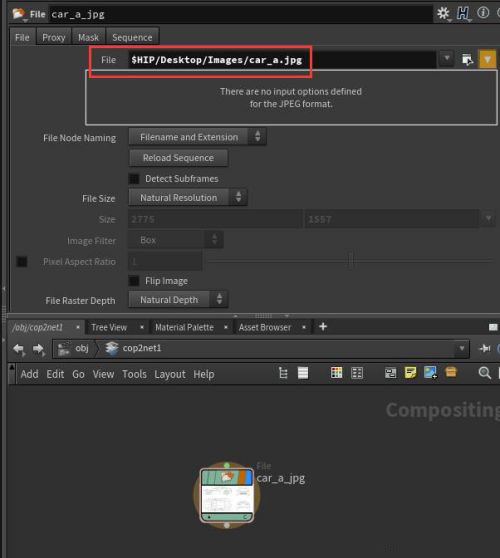
Task: Open the View menu in network editor
Action: click(103, 374)
